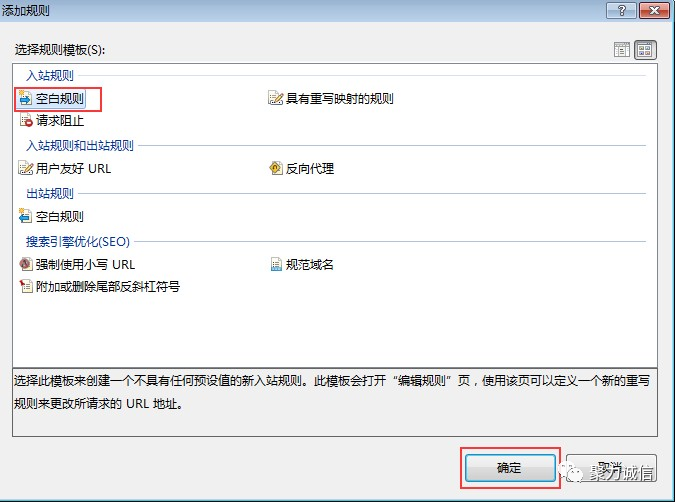
Task: Click the 搜索引擎优化(SEO) group header
Action: pos(78,242)
